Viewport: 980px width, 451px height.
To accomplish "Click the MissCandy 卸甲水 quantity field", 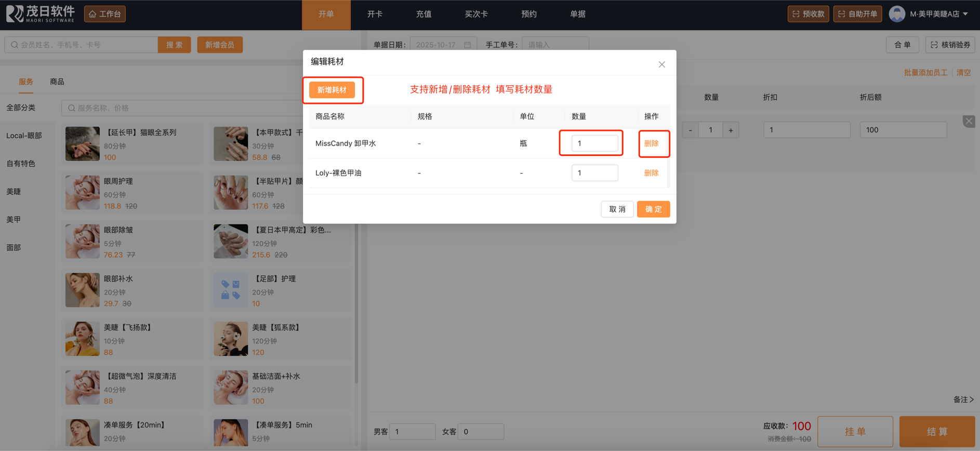I will point(594,143).
